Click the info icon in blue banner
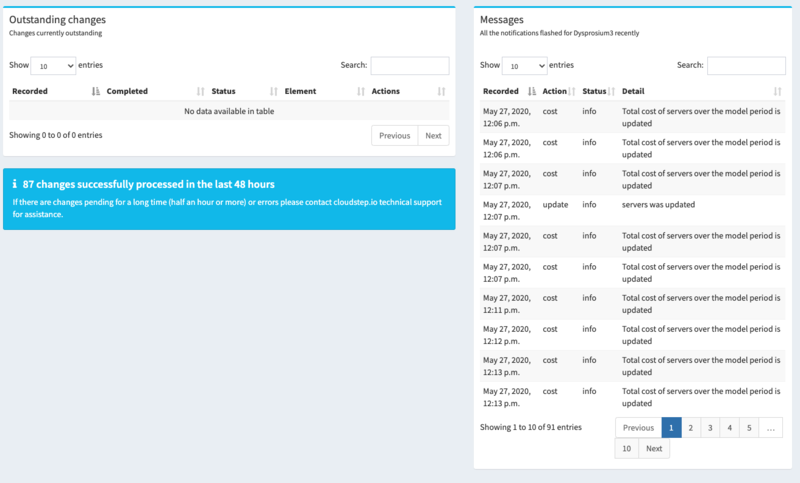This screenshot has height=483, width=800. (x=15, y=184)
